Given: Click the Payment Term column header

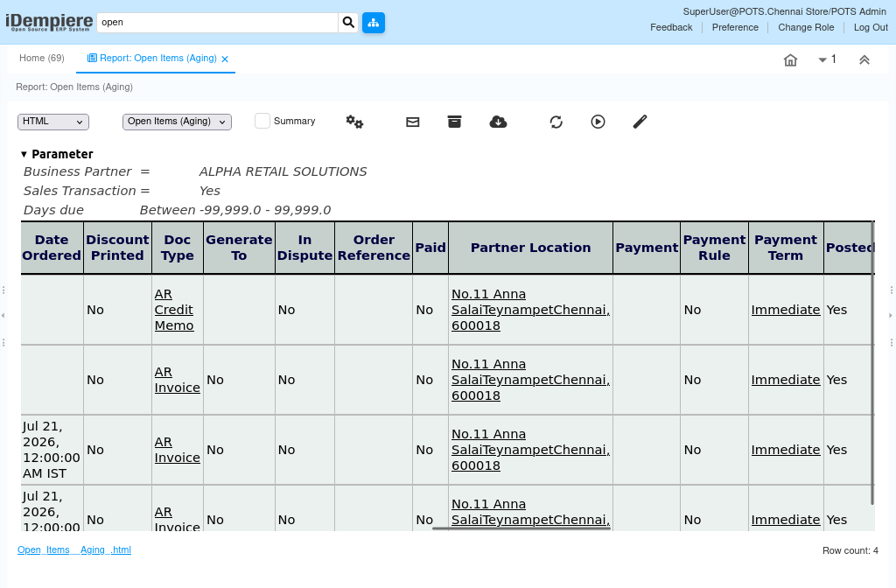Looking at the screenshot, I should [786, 248].
